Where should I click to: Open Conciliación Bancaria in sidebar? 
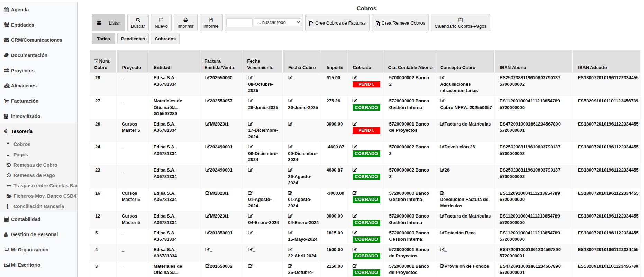(39, 206)
